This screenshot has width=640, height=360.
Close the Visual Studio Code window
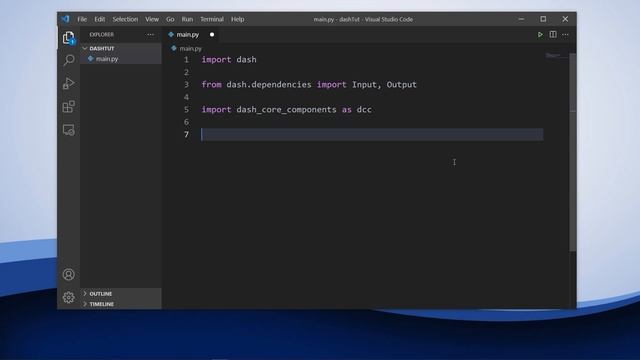tap(565, 19)
